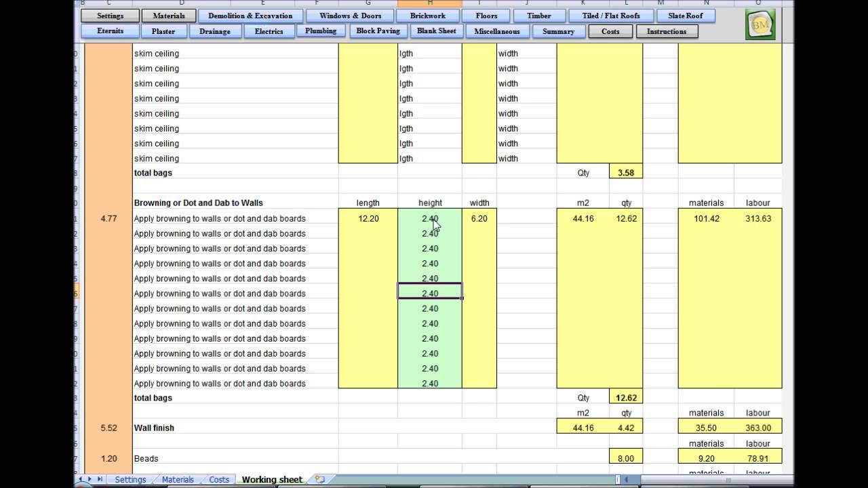The height and width of the screenshot is (488, 868).
Task: Go to the Floors section
Action: click(x=487, y=16)
